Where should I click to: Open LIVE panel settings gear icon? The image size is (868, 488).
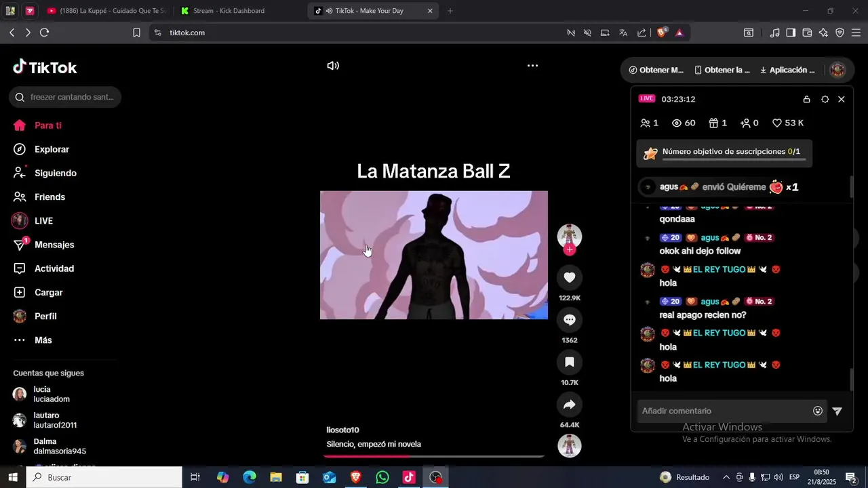pyautogui.click(x=825, y=99)
